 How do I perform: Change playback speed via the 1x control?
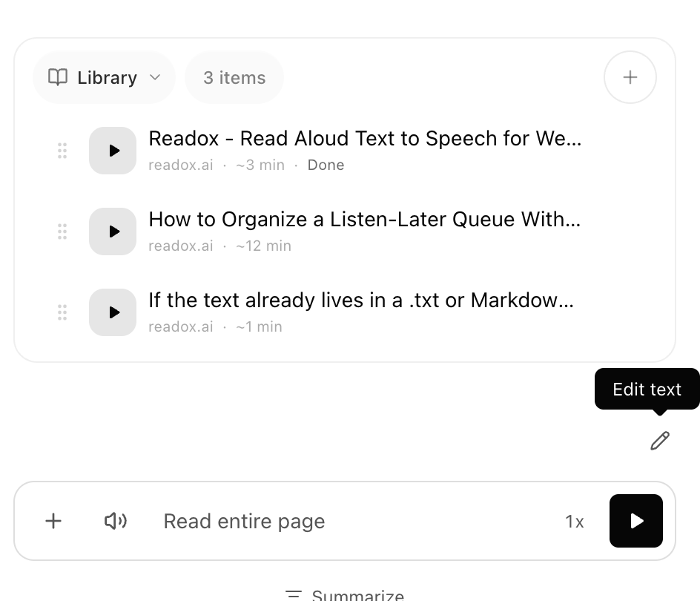click(574, 521)
